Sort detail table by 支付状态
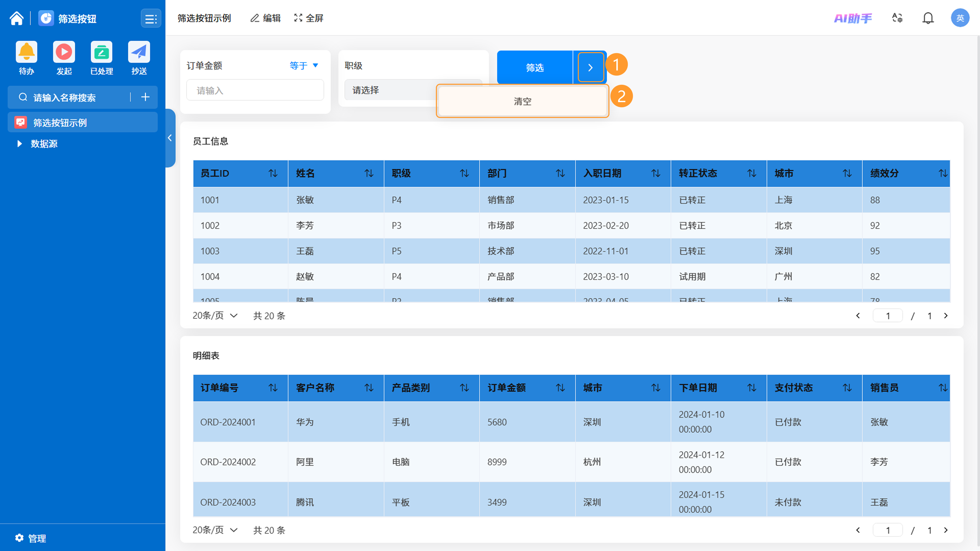The image size is (980, 551). pos(847,388)
